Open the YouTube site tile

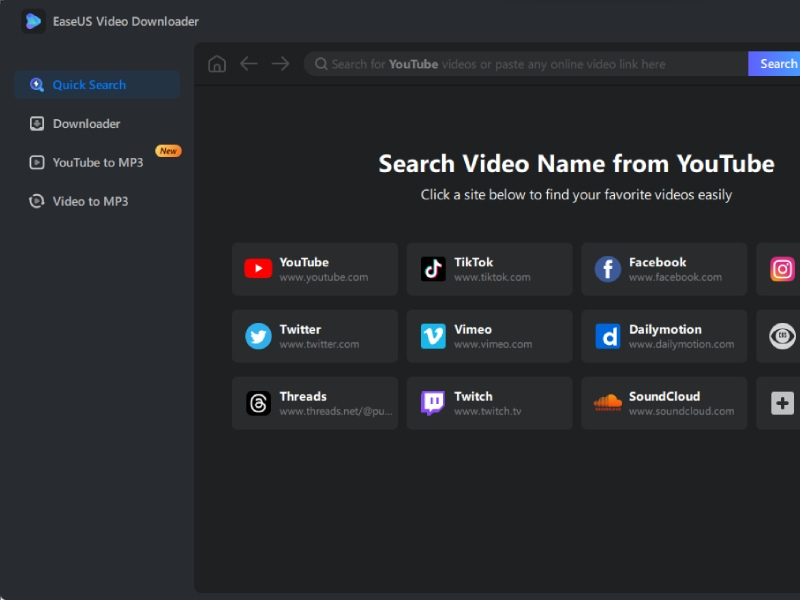[x=314, y=269]
